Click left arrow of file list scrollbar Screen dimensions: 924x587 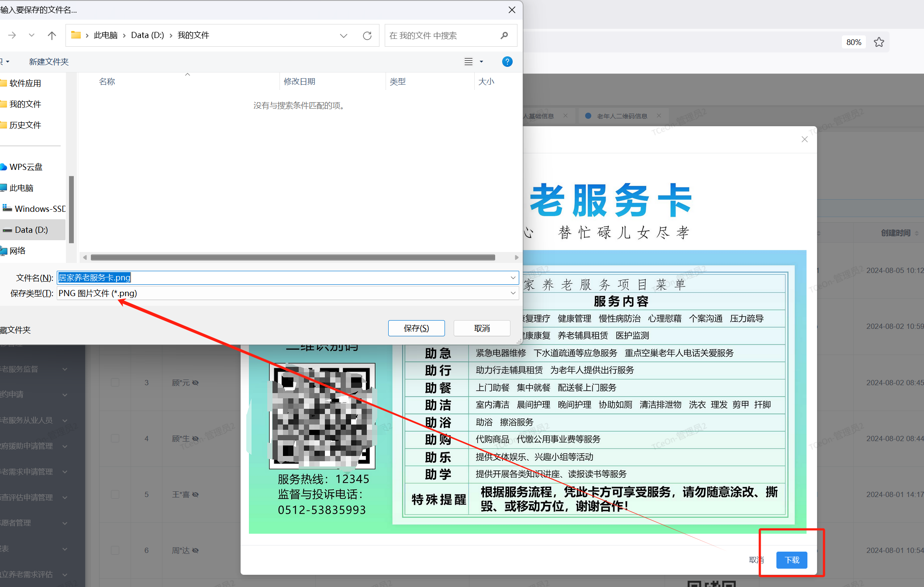pyautogui.click(x=85, y=258)
